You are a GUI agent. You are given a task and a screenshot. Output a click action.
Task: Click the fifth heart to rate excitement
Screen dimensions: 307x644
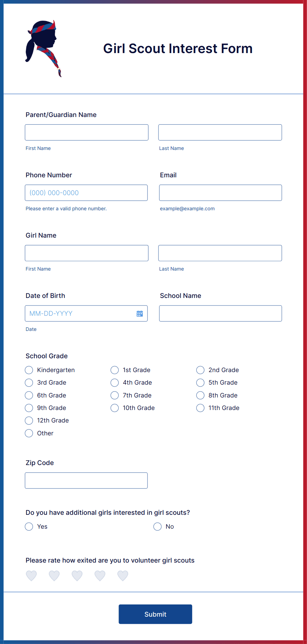tap(122, 575)
